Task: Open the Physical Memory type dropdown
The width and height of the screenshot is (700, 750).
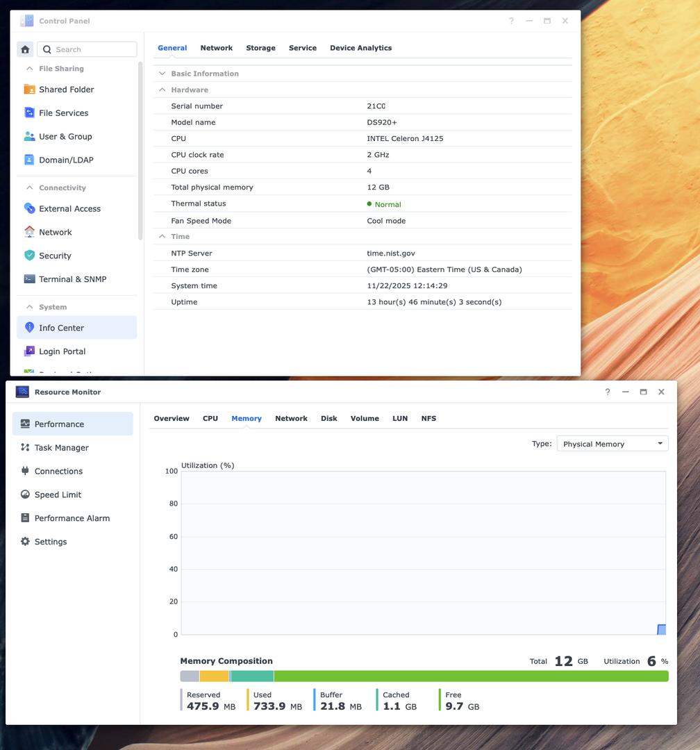Action: click(612, 444)
